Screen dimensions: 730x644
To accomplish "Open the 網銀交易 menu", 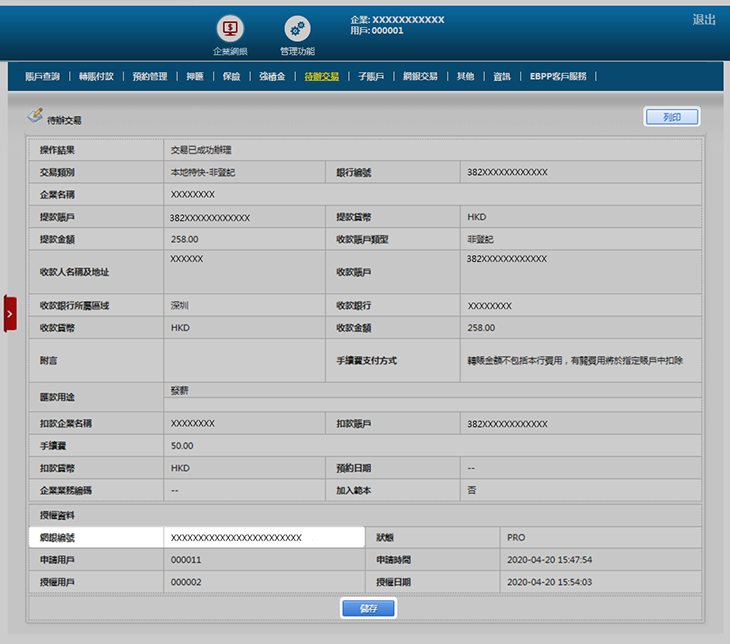I will tap(420, 76).
